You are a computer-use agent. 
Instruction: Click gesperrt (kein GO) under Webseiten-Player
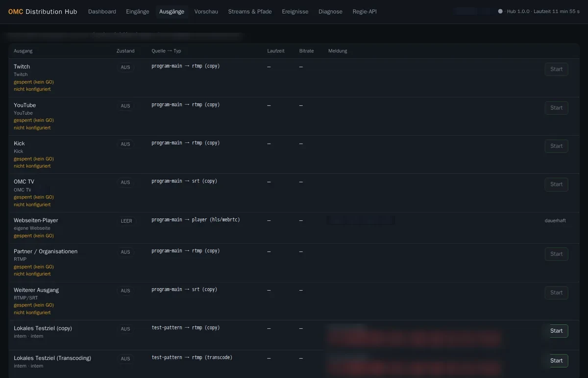point(34,236)
